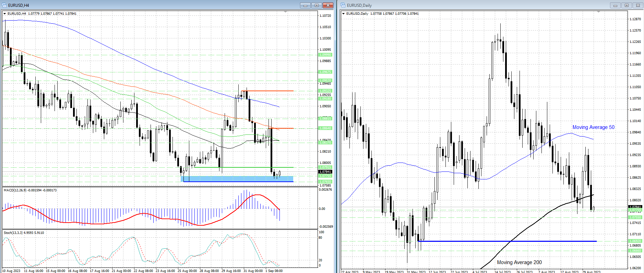Image resolution: width=644 pixels, height=273 pixels.
Task: Restore the EURUSD,Daily chart window
Action: point(627,5)
